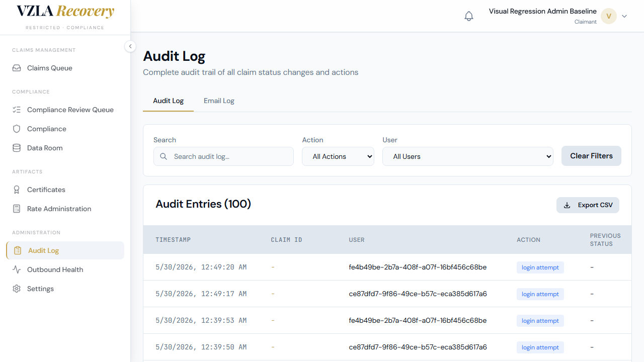644x362 pixels.
Task: Click timestamp 5/30/2026, 12:49:17 AM
Action: tap(201, 294)
